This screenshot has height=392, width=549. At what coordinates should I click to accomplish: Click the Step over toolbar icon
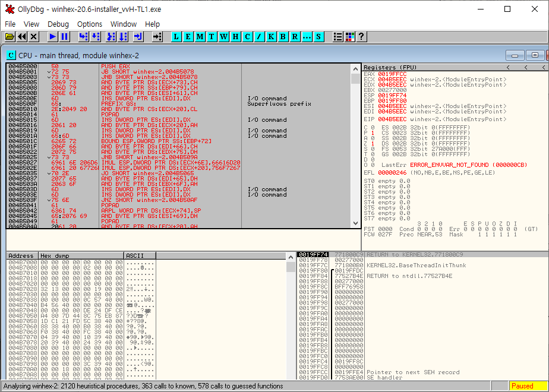[x=96, y=36]
